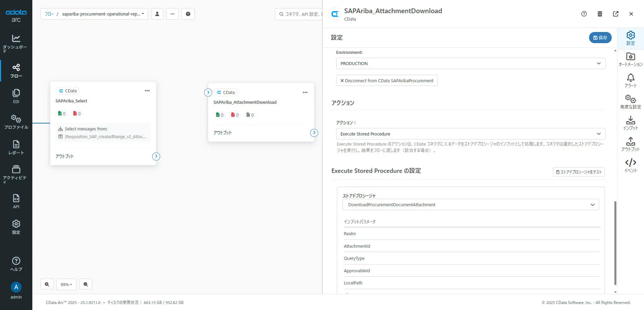Switch to the Alerts tab
The width and height of the screenshot is (644, 310).
(x=631, y=81)
